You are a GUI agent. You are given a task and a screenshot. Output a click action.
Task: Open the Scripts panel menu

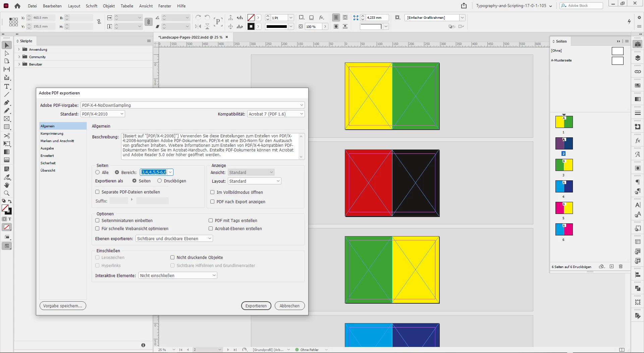click(x=149, y=41)
